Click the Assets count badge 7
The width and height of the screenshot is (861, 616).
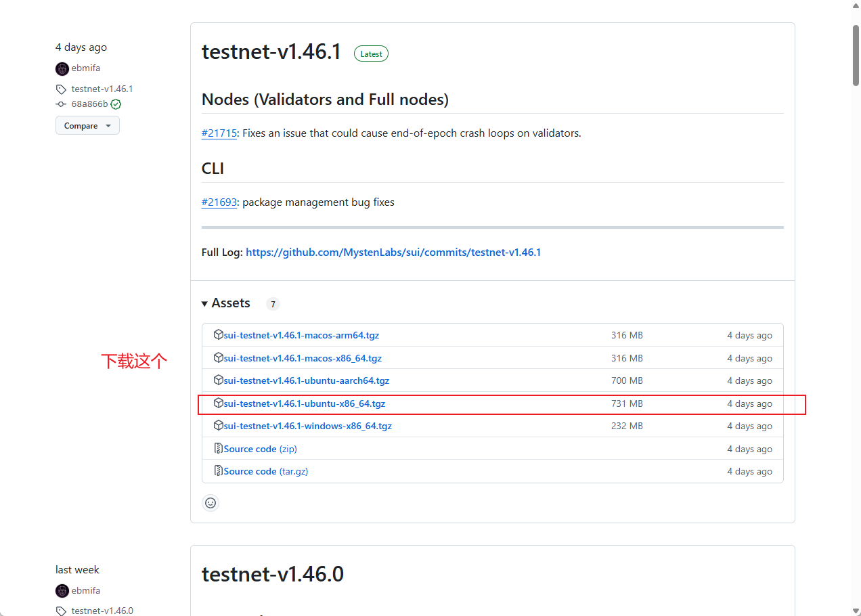(273, 304)
